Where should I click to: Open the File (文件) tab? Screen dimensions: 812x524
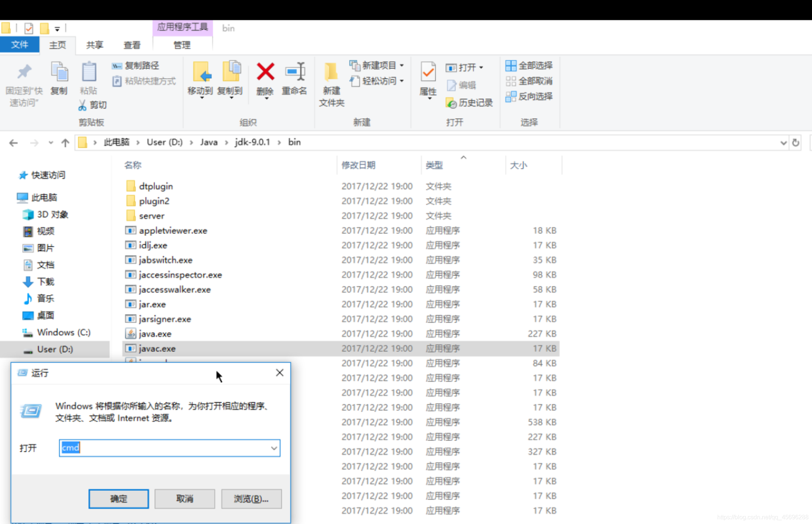click(x=19, y=45)
